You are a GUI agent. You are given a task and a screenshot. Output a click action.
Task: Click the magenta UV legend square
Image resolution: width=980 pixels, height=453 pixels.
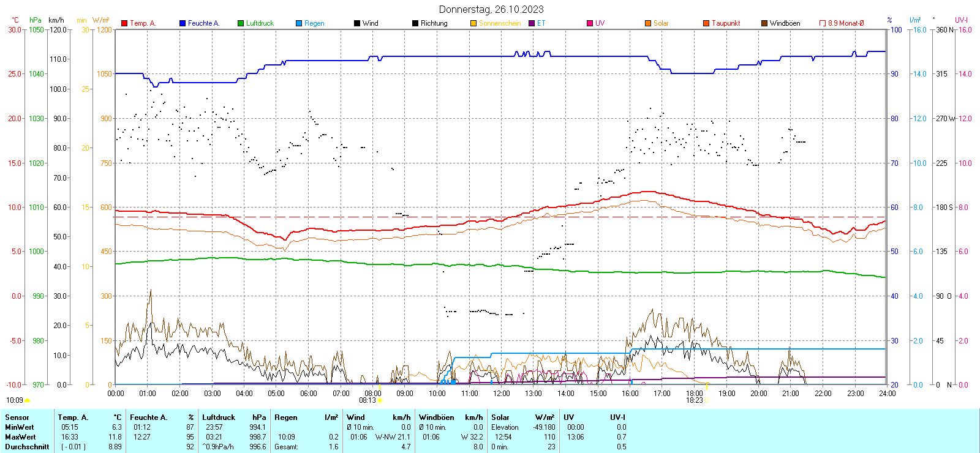coord(590,23)
